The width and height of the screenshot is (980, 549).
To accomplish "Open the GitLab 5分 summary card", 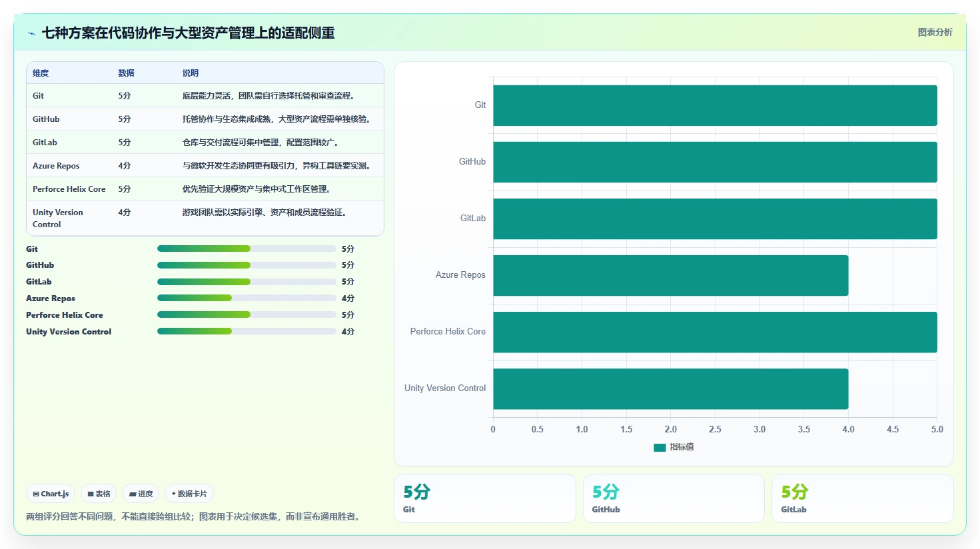I will (x=863, y=498).
